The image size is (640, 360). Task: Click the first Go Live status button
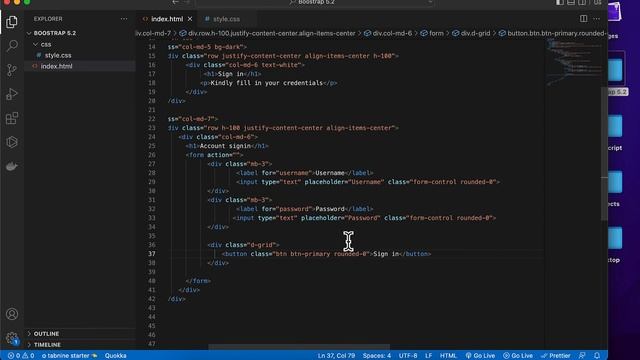point(480,356)
